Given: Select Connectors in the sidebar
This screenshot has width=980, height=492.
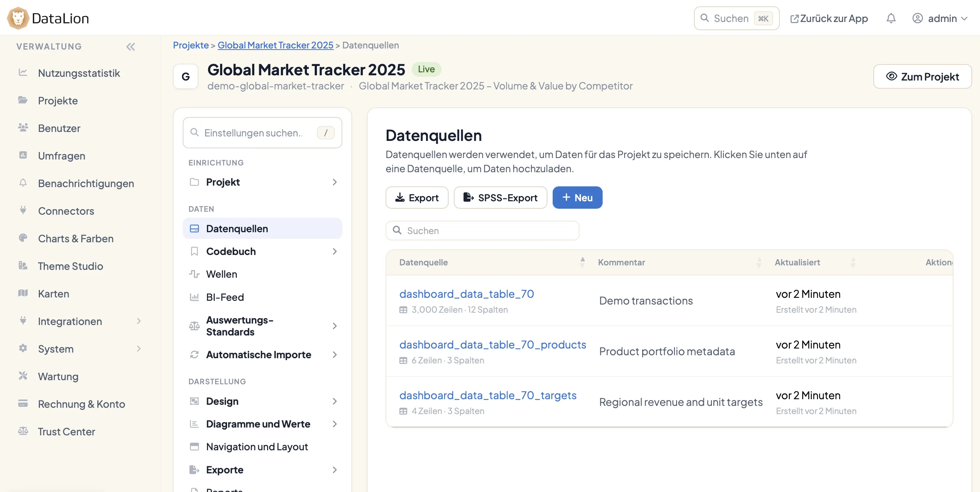Looking at the screenshot, I should (x=66, y=211).
